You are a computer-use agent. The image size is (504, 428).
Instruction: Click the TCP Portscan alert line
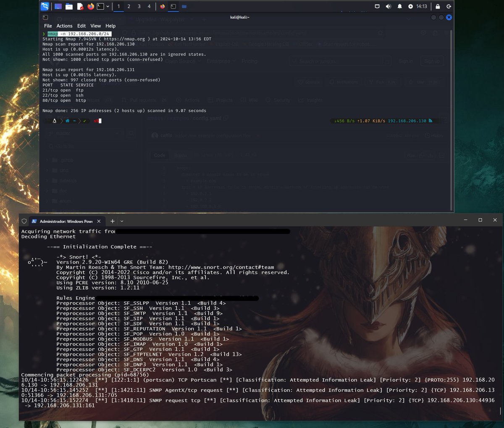pyautogui.click(x=258, y=382)
